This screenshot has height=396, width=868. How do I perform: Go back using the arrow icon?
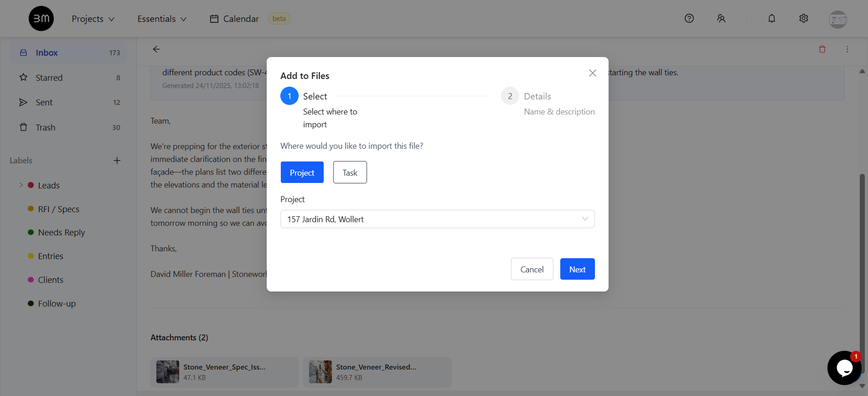click(156, 49)
